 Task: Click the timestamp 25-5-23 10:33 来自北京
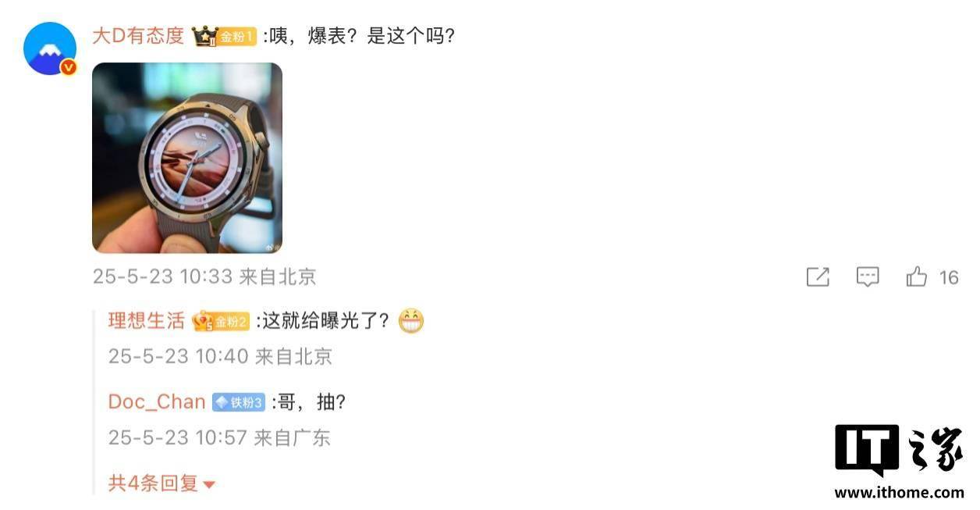[204, 276]
